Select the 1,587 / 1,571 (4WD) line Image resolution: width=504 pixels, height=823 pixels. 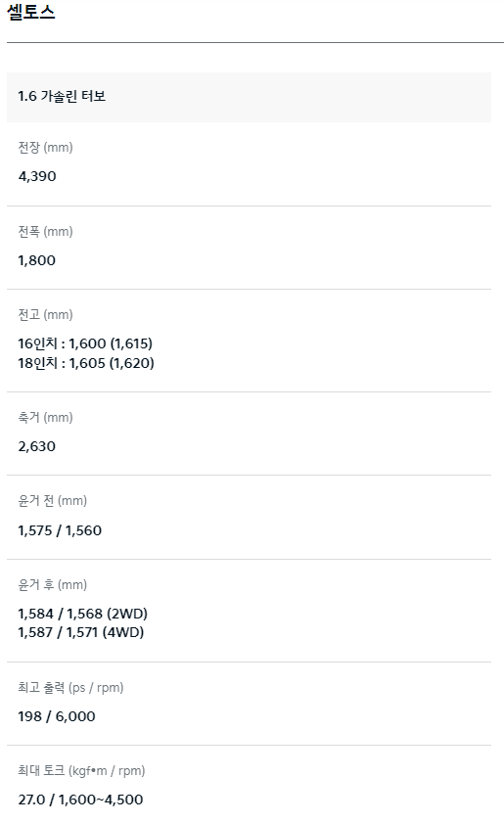[81, 632]
